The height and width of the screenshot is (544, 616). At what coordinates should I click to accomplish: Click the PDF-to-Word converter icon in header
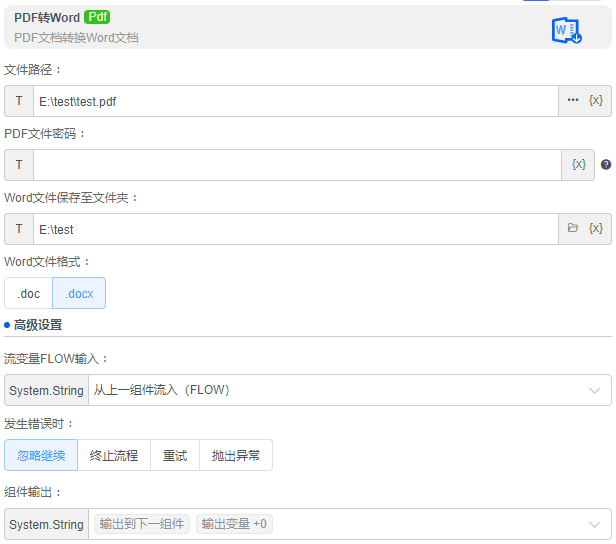pos(566,30)
